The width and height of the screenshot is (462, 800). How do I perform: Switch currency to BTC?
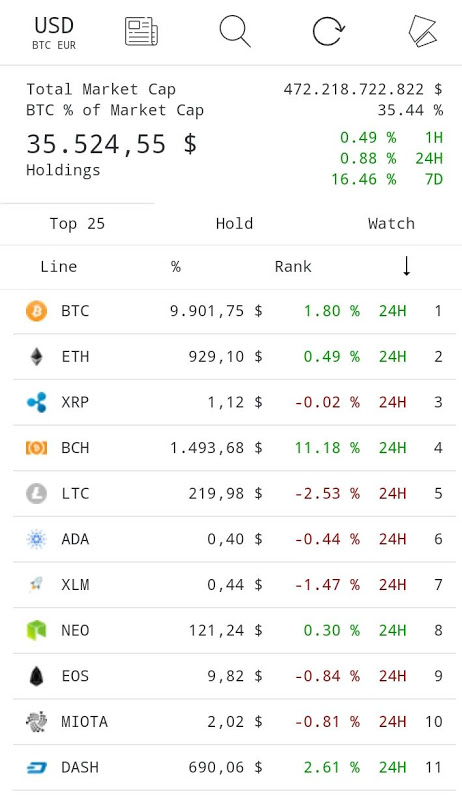click(41, 45)
